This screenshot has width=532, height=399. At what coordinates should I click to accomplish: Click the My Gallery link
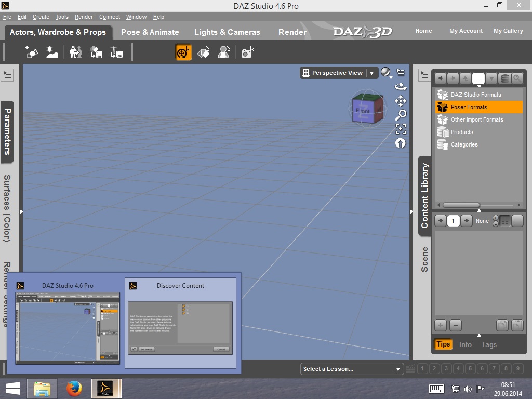tap(508, 31)
